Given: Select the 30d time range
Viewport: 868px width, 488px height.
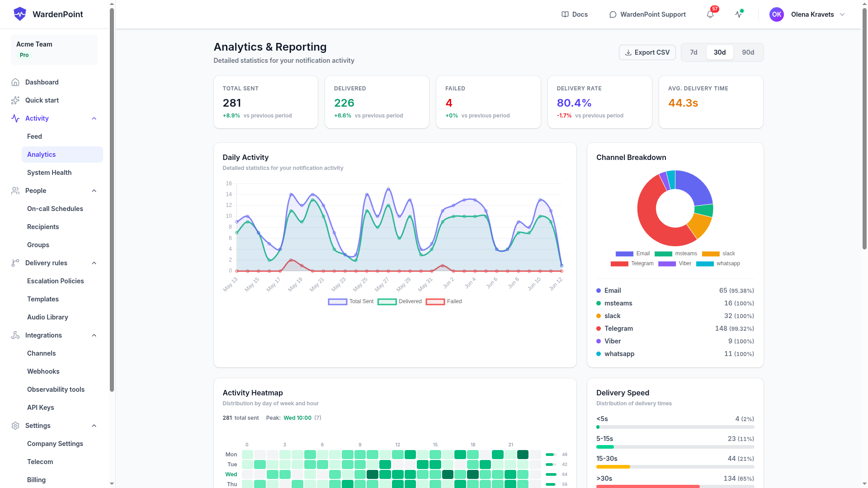Looking at the screenshot, I should pos(720,52).
